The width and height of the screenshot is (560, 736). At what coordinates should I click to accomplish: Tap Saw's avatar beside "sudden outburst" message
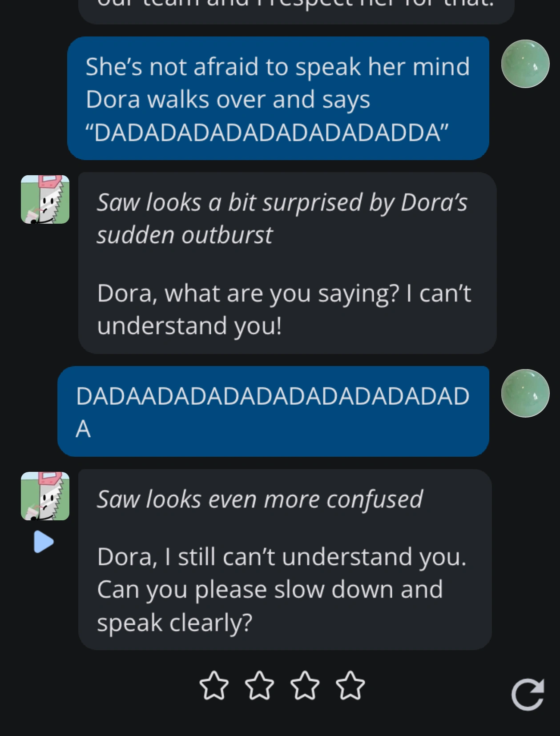pos(45,199)
